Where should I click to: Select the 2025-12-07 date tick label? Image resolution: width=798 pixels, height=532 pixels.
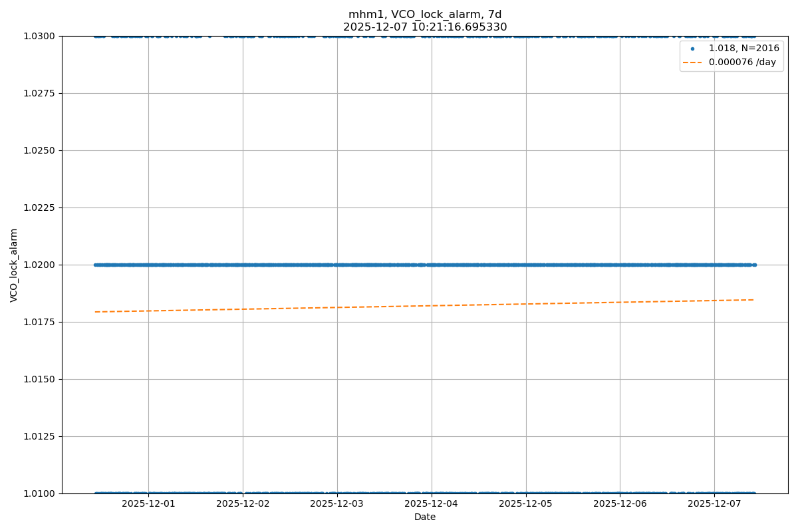(715, 504)
